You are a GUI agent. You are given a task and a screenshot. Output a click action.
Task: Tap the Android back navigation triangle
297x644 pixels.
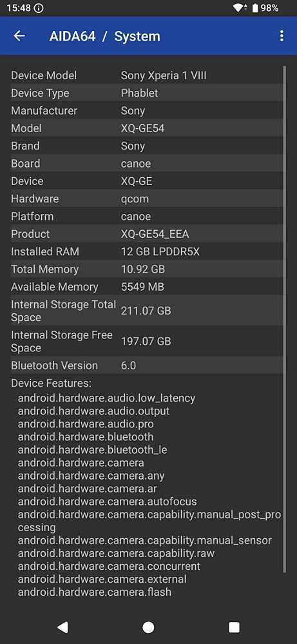[62, 627]
